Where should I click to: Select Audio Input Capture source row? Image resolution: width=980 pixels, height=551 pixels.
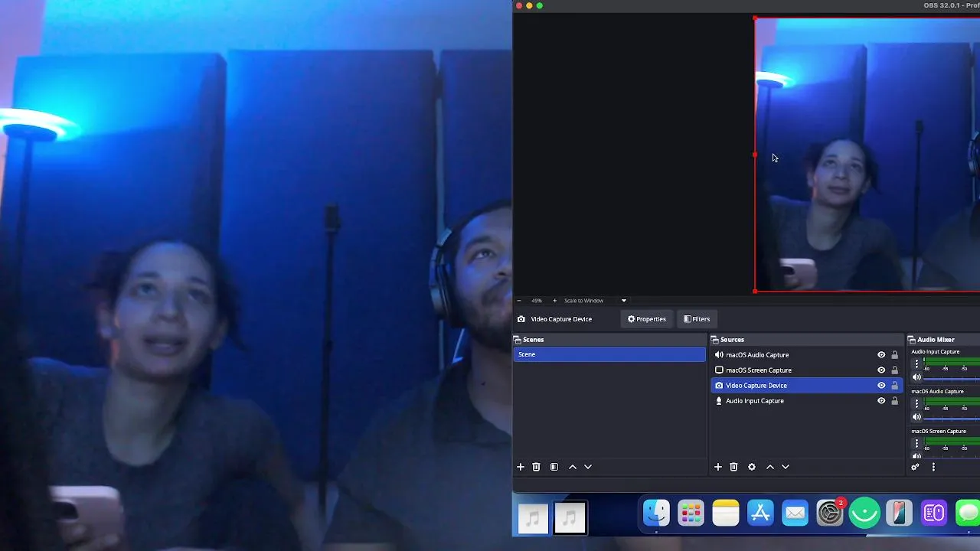(x=807, y=401)
